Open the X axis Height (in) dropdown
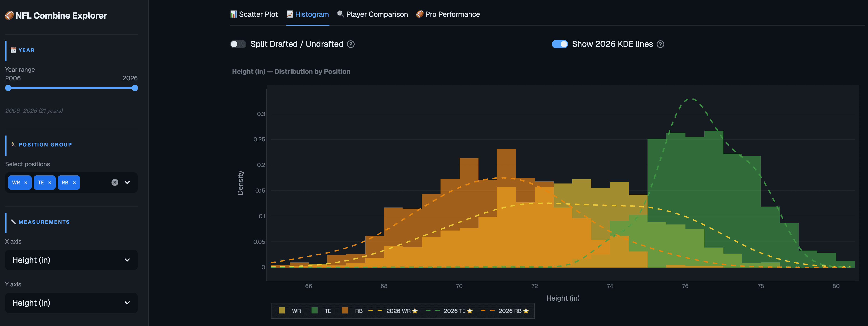Screen dimensions: 868x326 point(71,260)
